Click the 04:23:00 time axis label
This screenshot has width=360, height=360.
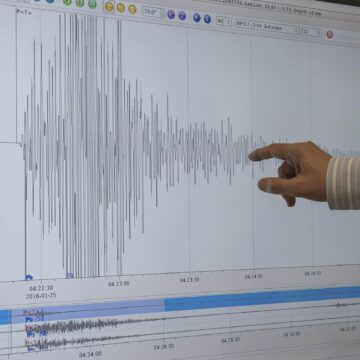pos(119,284)
